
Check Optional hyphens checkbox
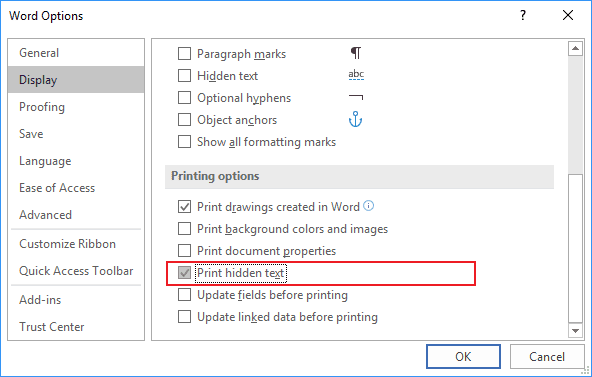tap(184, 98)
